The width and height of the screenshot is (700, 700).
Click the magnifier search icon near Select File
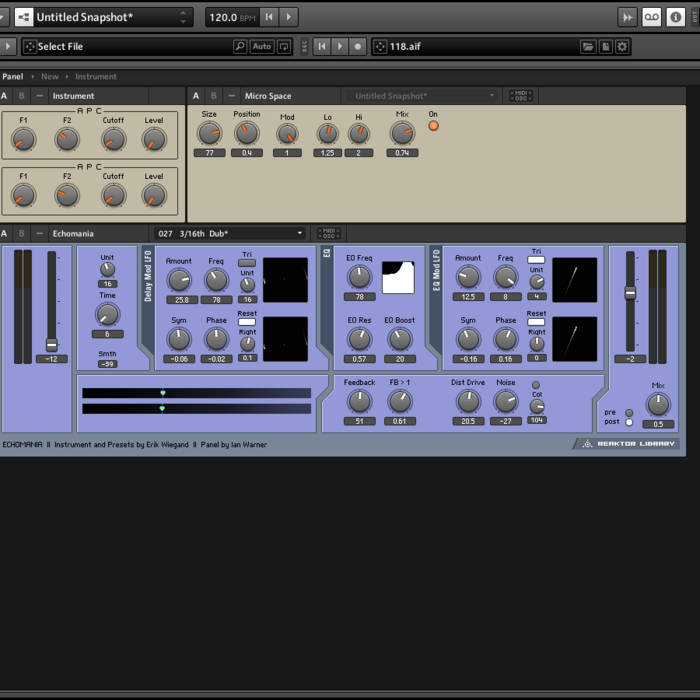[x=239, y=46]
